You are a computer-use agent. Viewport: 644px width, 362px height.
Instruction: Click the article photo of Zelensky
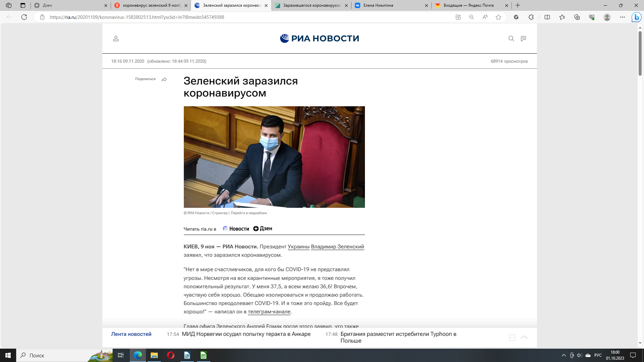274,157
